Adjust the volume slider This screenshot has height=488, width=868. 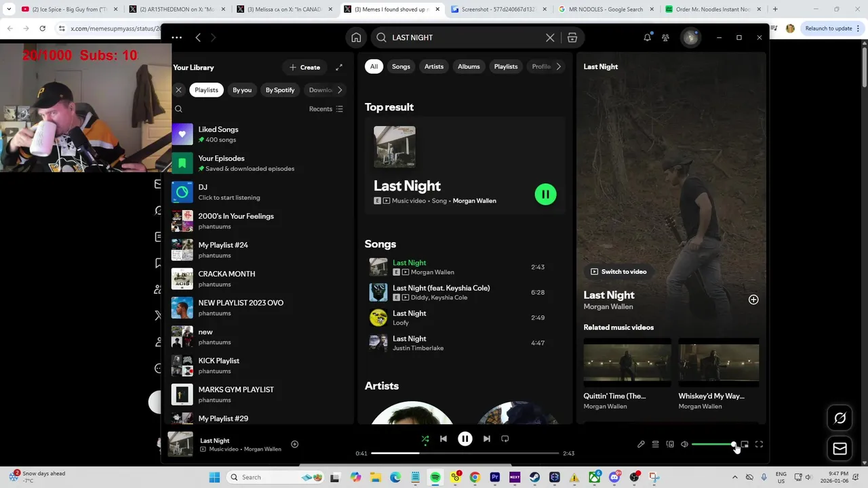point(713,445)
